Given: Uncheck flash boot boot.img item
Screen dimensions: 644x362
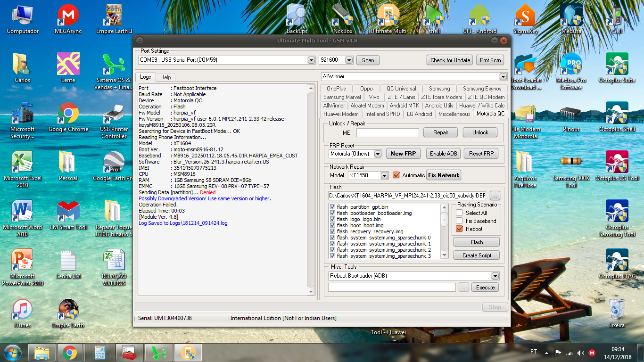Looking at the screenshot, I should click(333, 225).
